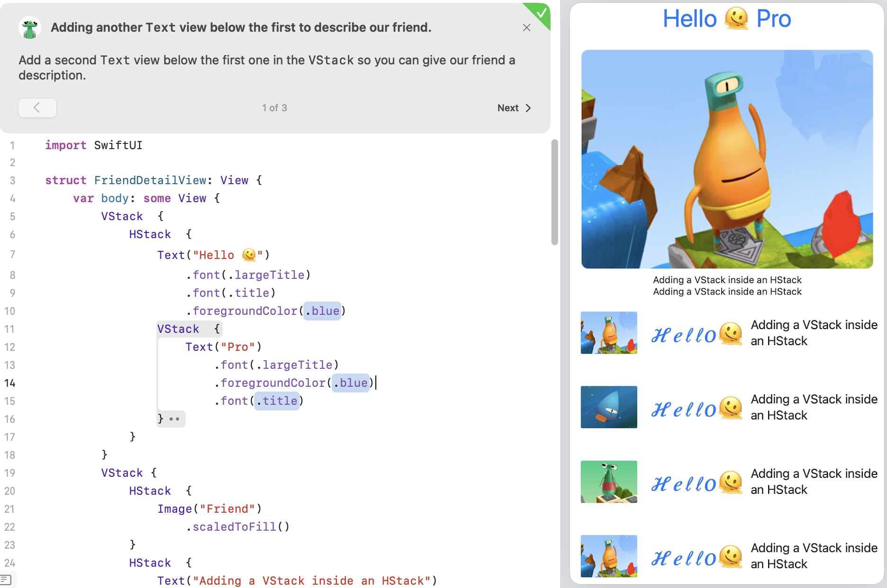The width and height of the screenshot is (887, 588).
Task: Select the blue friend thumbnail in second row
Action: [x=609, y=407]
